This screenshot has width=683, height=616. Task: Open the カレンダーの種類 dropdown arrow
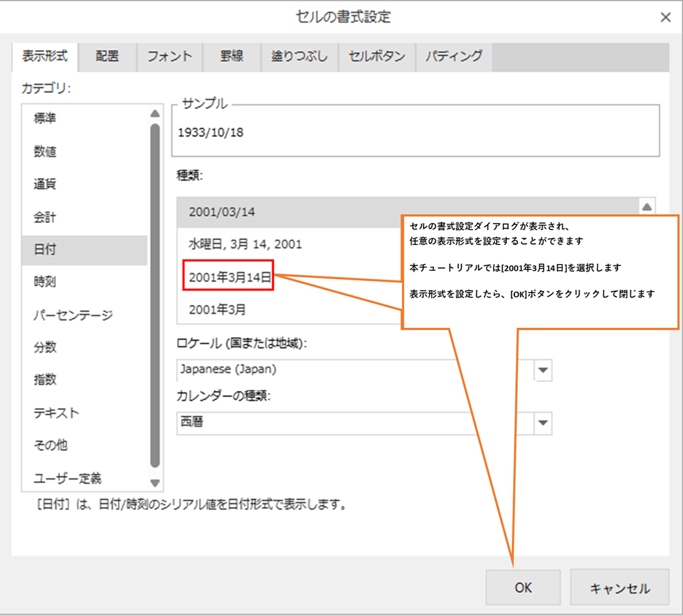point(543,423)
